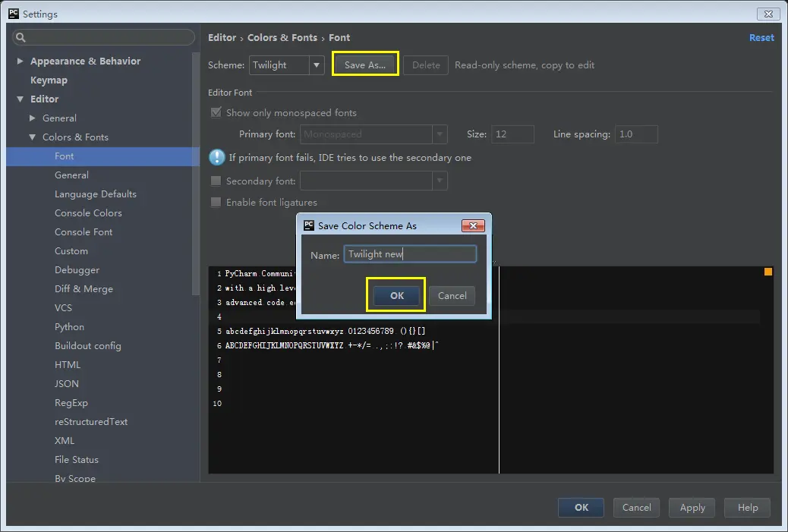Select XML color settings
Viewport: 788px width, 532px height.
[x=65, y=441]
